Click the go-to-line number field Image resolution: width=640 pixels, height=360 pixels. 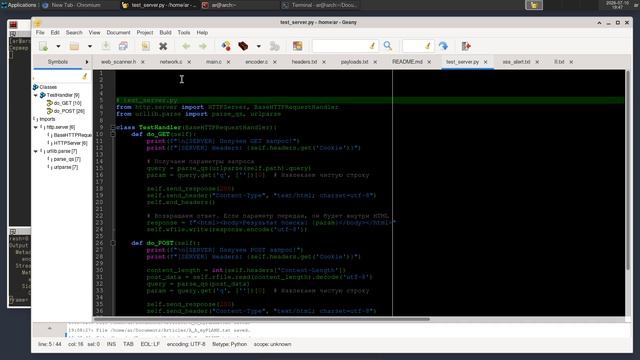click(x=413, y=46)
